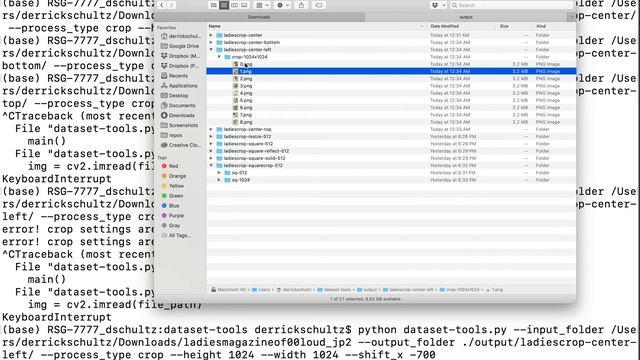Open derrickschultz home in sidebar

point(180,36)
